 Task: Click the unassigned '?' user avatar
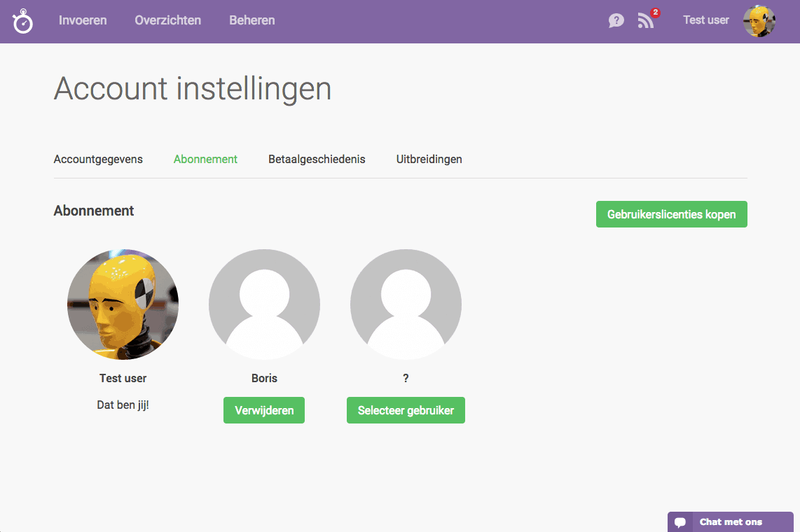click(x=406, y=304)
